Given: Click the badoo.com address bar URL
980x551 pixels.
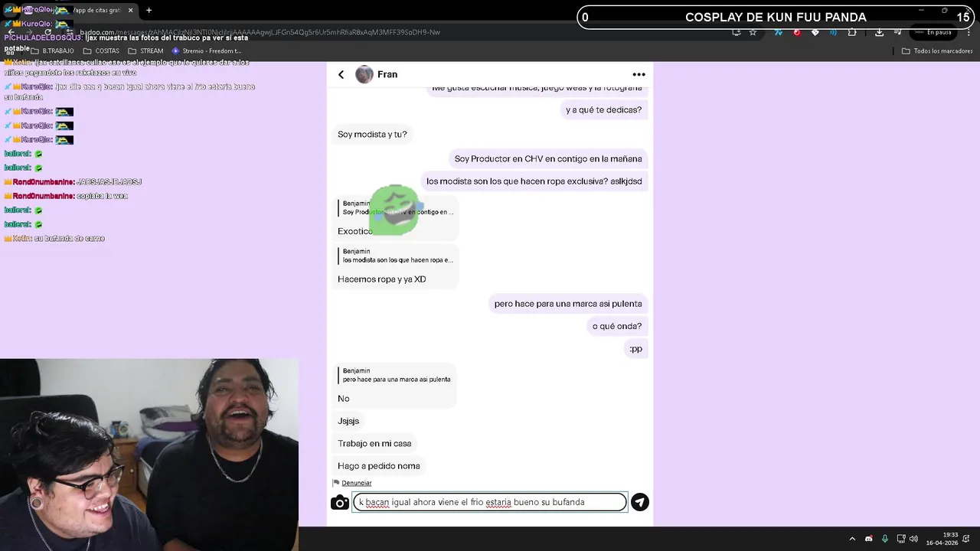Looking at the screenshot, I should tap(260, 32).
